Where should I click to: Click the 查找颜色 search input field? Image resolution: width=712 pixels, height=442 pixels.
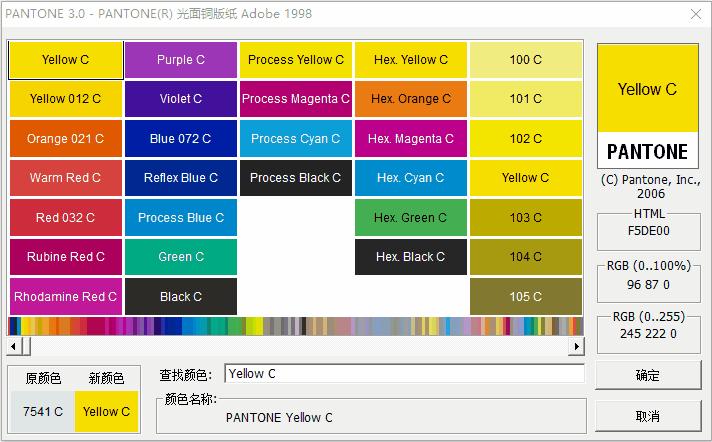pos(403,374)
